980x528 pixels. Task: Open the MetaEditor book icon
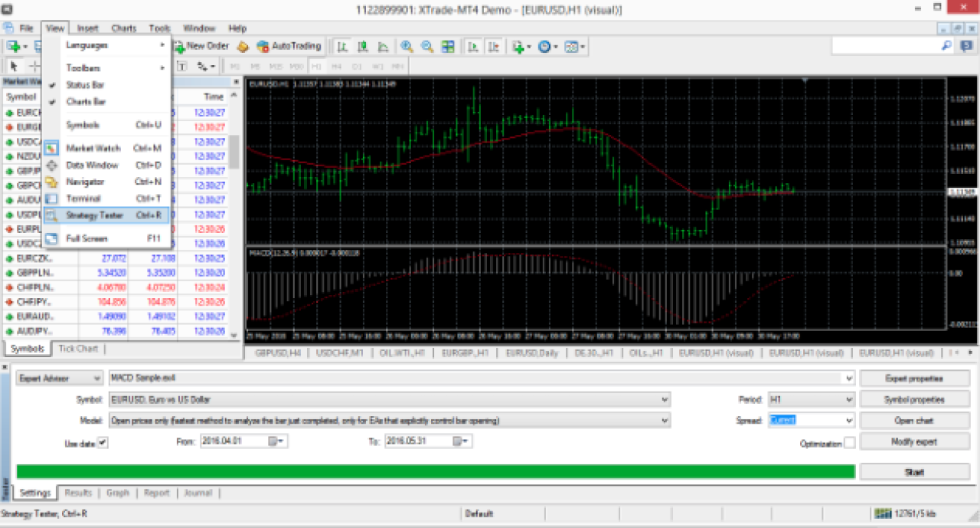(243, 46)
